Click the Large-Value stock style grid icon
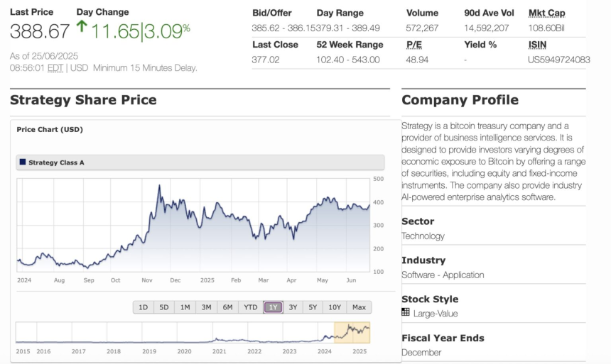 pyautogui.click(x=406, y=312)
